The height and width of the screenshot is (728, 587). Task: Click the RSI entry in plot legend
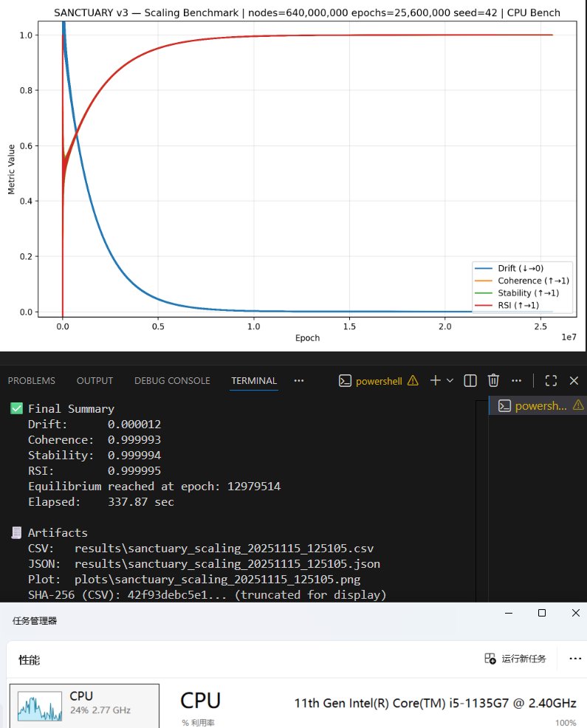507,306
